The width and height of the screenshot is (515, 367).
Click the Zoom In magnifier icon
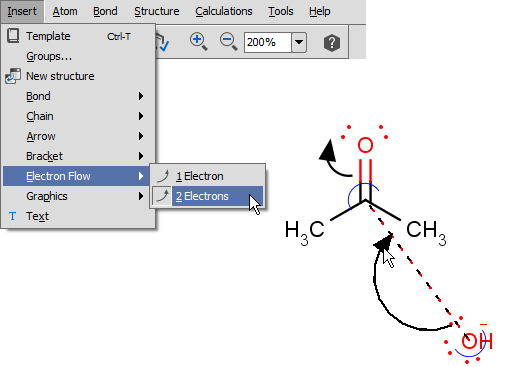pos(199,42)
